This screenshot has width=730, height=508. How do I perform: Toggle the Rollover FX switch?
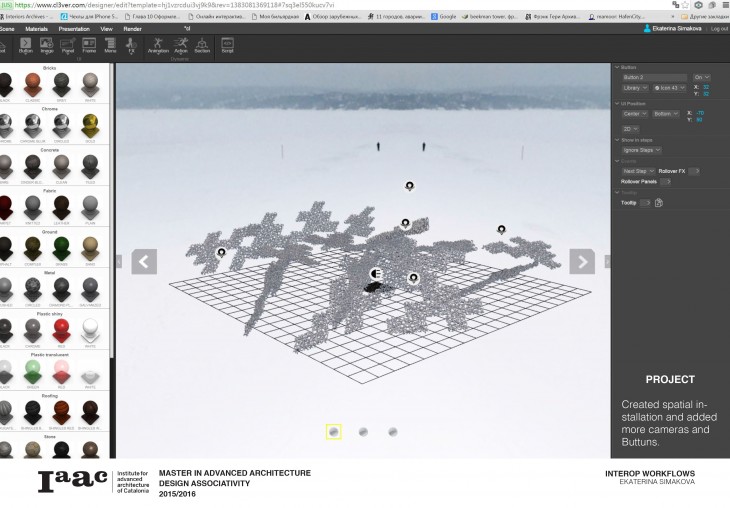[694, 171]
